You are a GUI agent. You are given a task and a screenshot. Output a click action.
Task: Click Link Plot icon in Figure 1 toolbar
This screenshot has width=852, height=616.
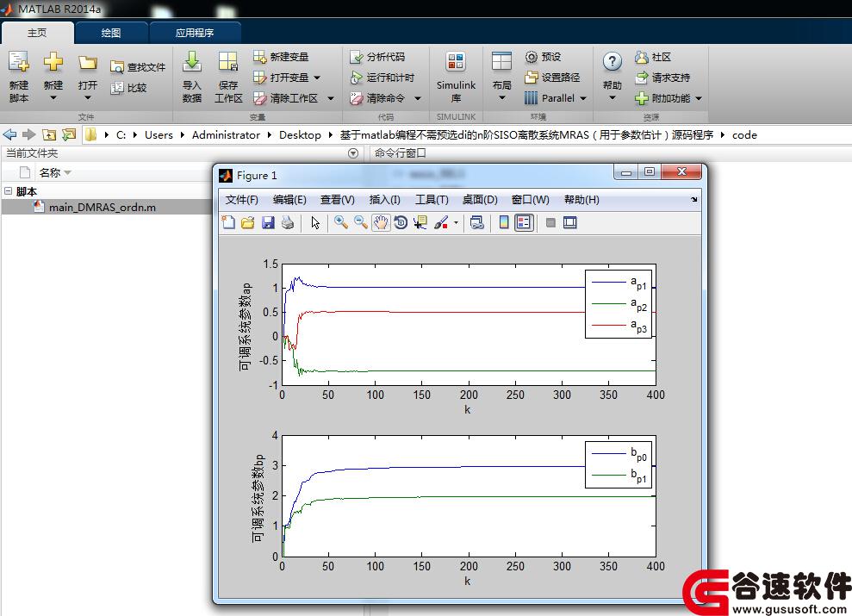pyautogui.click(x=476, y=222)
